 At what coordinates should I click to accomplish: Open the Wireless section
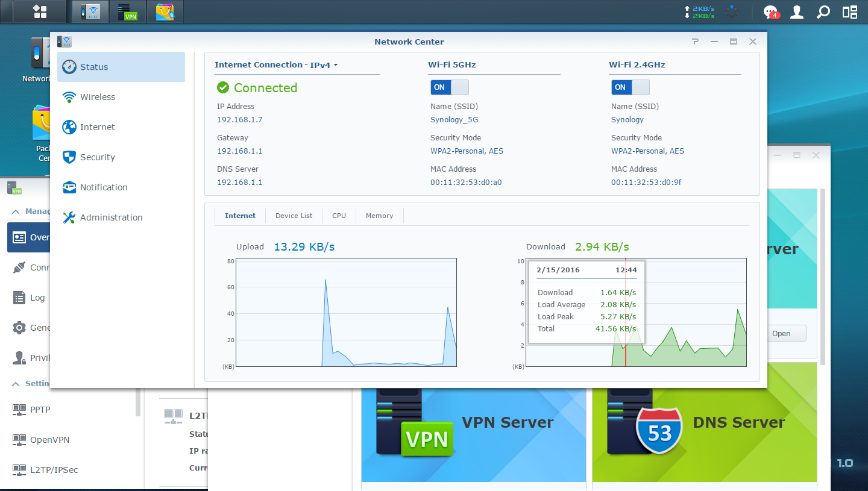[x=121, y=97]
